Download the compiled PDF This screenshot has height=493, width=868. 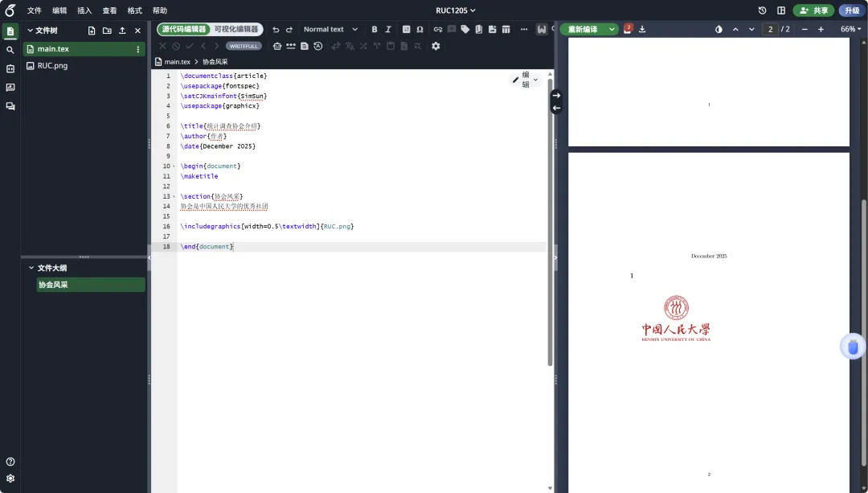click(x=642, y=30)
